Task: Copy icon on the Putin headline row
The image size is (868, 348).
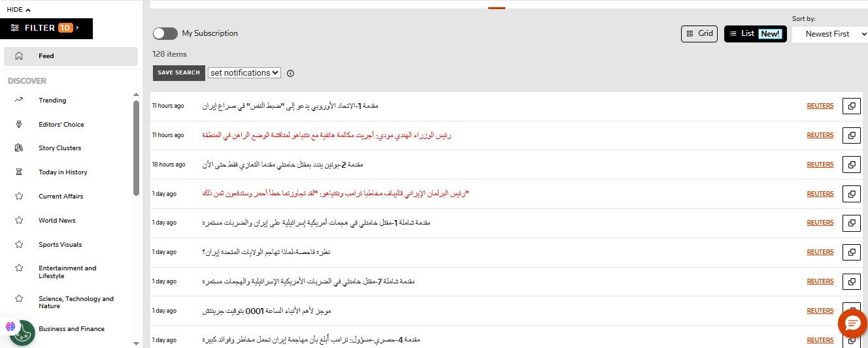Action: point(852,165)
